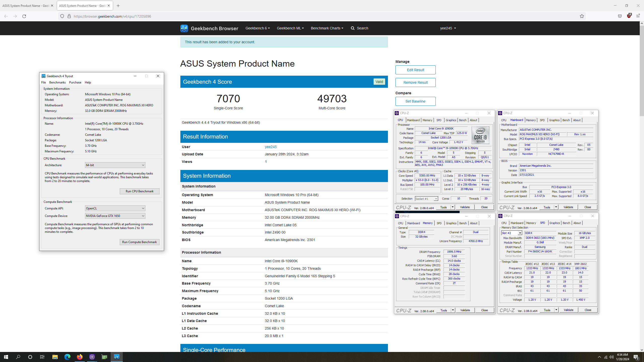
Task: Open File Explorer from the taskbar
Action: pyautogui.click(x=55, y=357)
